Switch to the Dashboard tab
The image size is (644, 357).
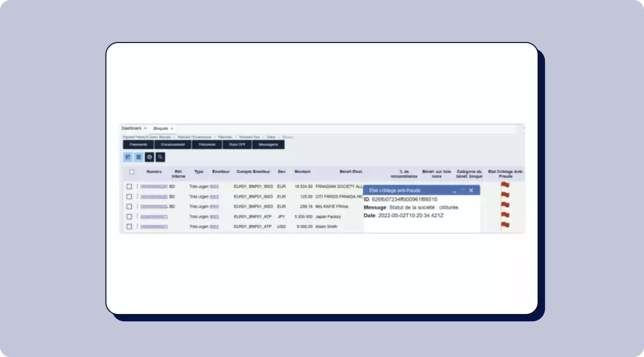(x=131, y=128)
